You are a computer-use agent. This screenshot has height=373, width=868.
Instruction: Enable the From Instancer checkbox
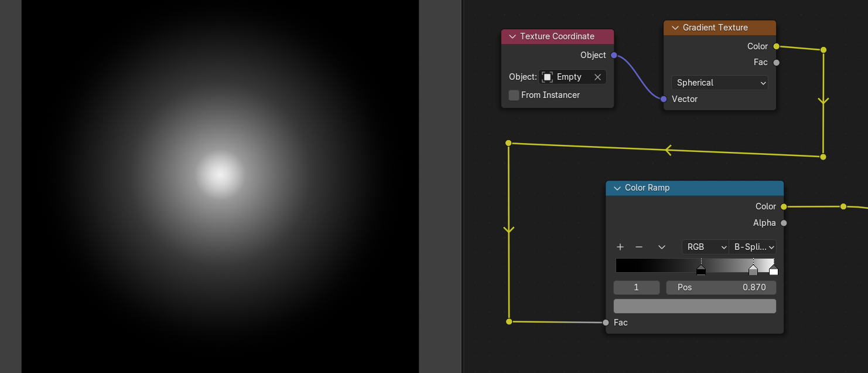[x=514, y=95]
